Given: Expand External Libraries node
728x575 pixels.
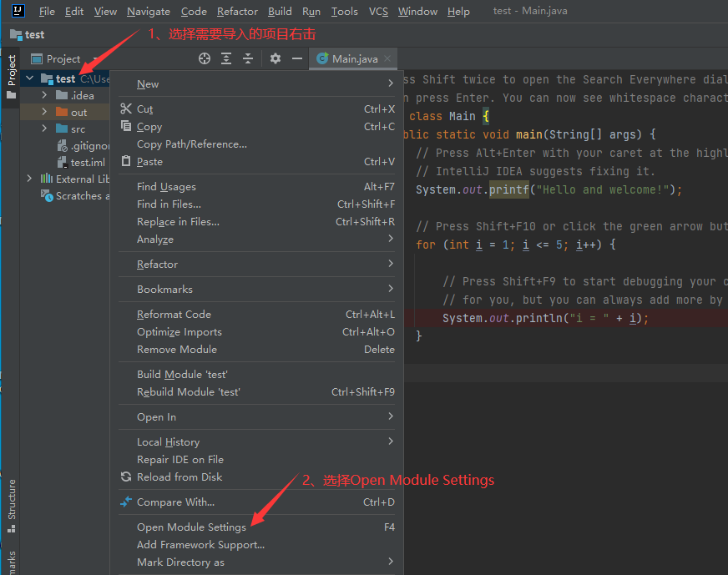Looking at the screenshot, I should point(30,179).
